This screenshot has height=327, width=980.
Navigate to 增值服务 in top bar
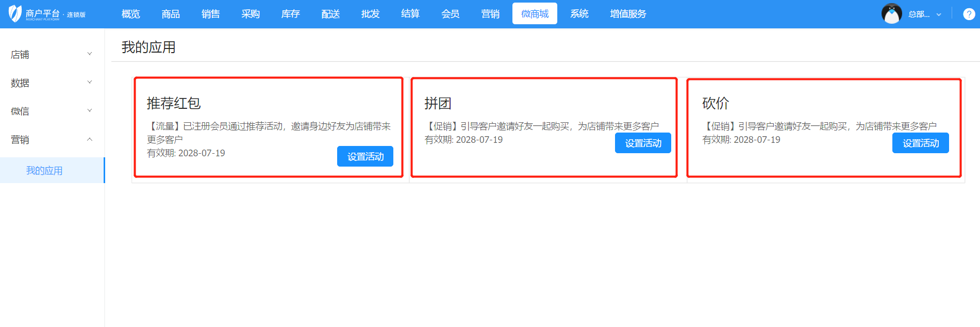(628, 14)
